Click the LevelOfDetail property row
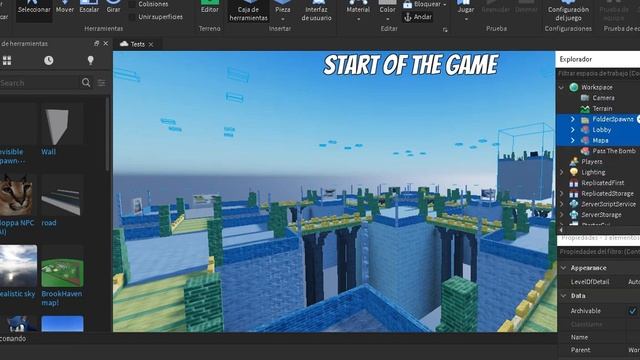This screenshot has width=640, height=360. tap(598, 282)
